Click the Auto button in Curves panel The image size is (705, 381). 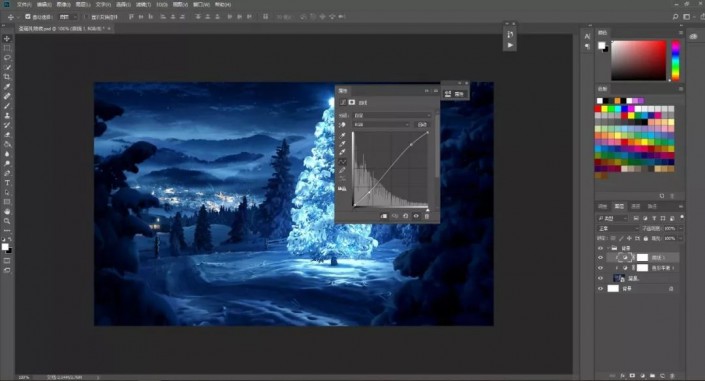pos(422,125)
